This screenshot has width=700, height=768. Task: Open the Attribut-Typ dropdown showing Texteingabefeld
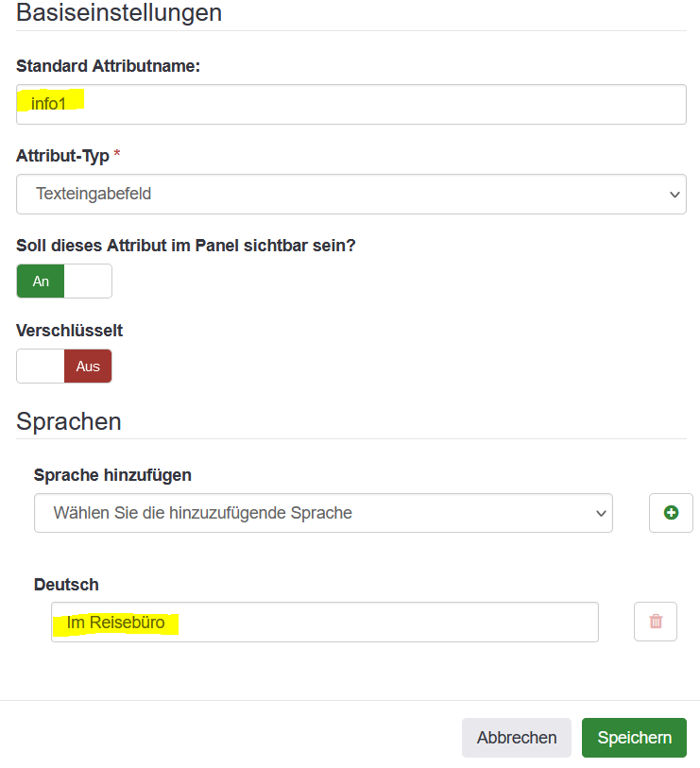pyautogui.click(x=350, y=195)
